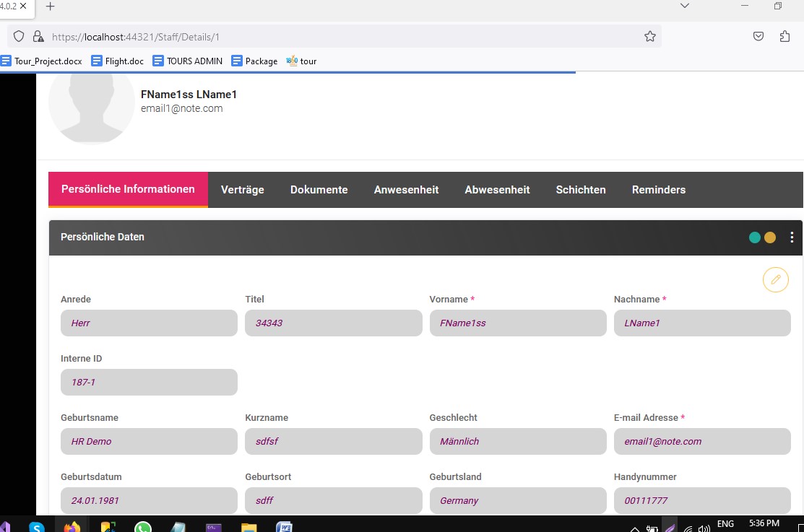Screen dimensions: 804x532
Task: Open Save to Pocket icon in toolbar
Action: (x=758, y=36)
